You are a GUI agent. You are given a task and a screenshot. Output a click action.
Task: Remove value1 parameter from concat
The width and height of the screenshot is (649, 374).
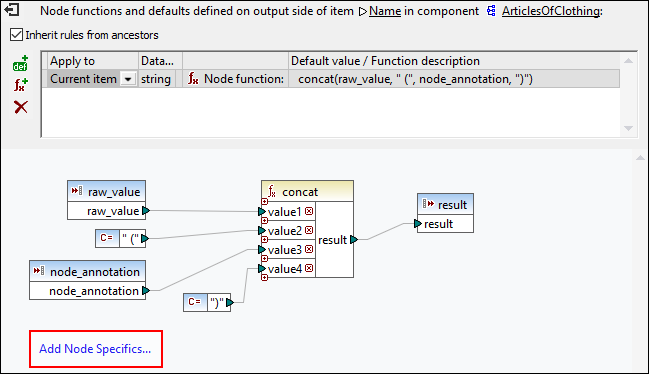[x=309, y=211]
